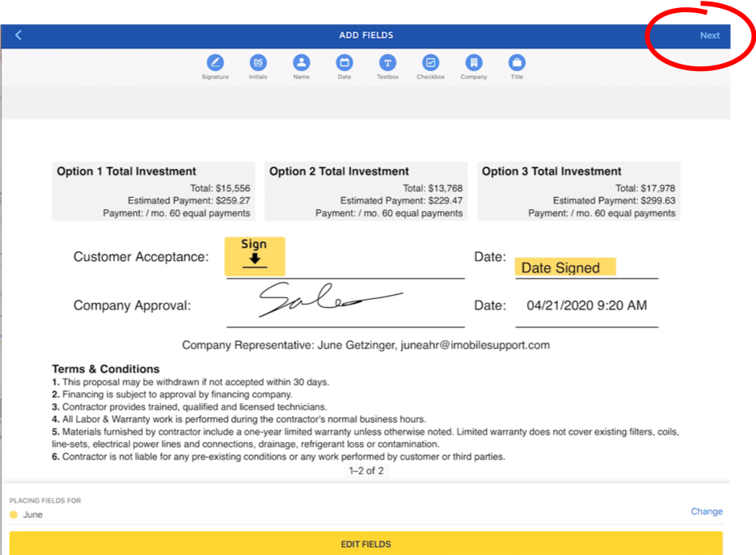Click the ADD FIELDS title
Viewport: 756px width, 555px height.
tap(366, 36)
